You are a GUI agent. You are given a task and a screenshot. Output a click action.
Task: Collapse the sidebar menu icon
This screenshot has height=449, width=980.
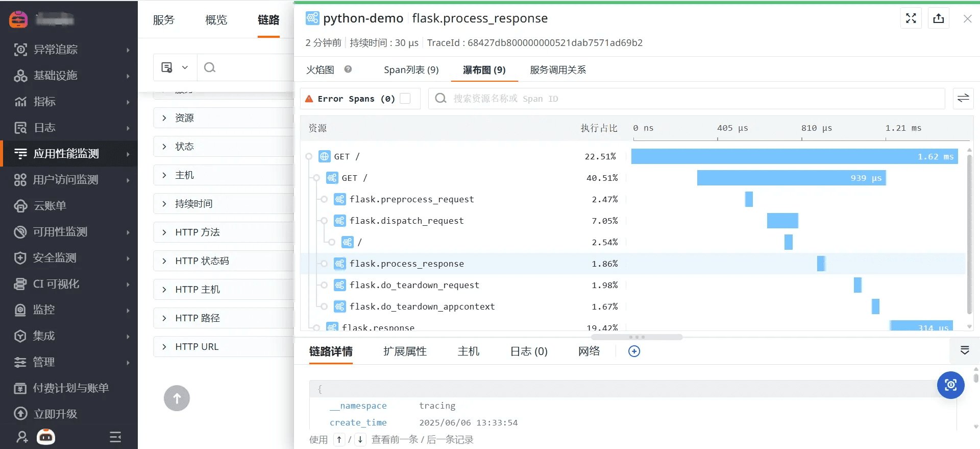[115, 437]
